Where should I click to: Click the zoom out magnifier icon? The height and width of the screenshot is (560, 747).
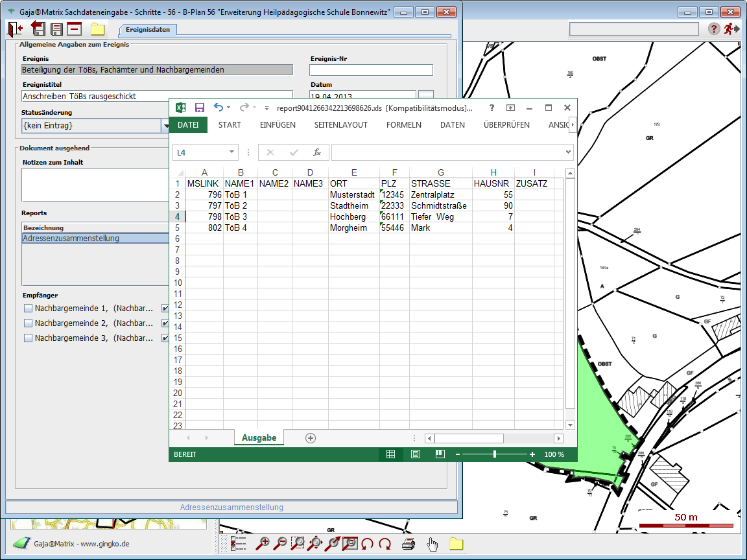281,544
